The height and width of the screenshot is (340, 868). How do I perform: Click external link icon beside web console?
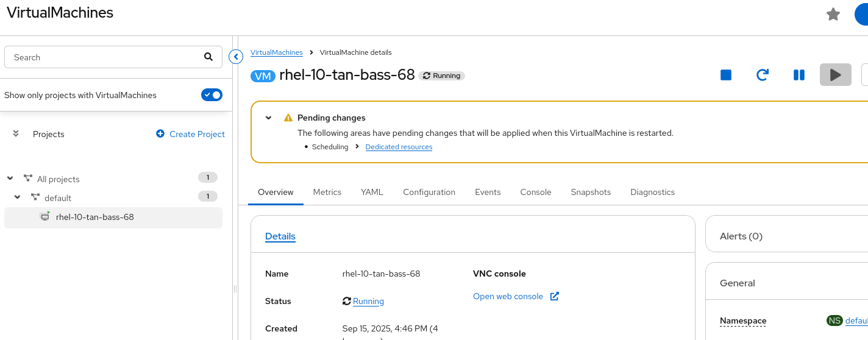click(x=554, y=296)
